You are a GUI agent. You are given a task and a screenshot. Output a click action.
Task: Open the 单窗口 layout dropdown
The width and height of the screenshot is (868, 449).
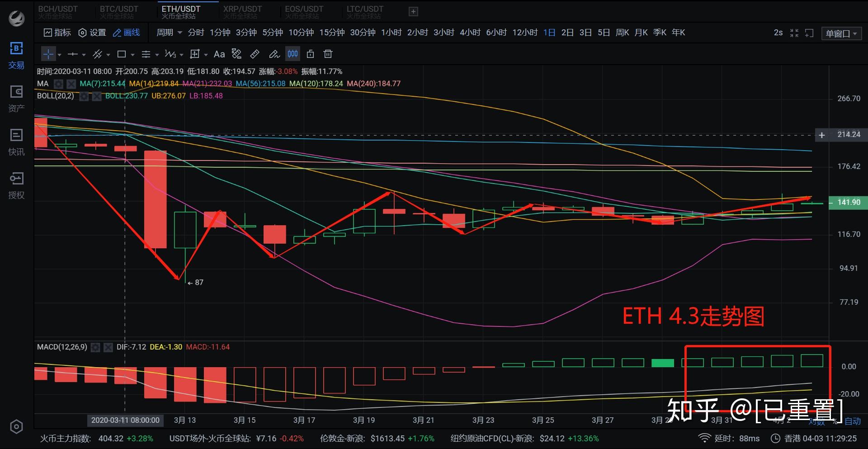coord(841,33)
